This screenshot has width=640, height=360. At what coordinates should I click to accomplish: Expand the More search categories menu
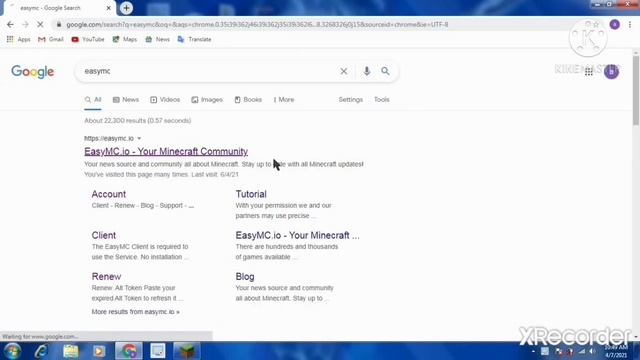pos(284,100)
